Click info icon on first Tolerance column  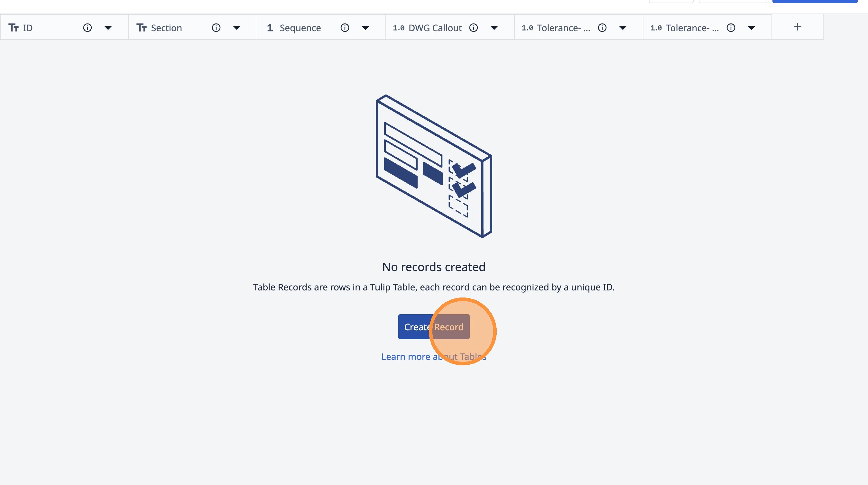pos(602,28)
